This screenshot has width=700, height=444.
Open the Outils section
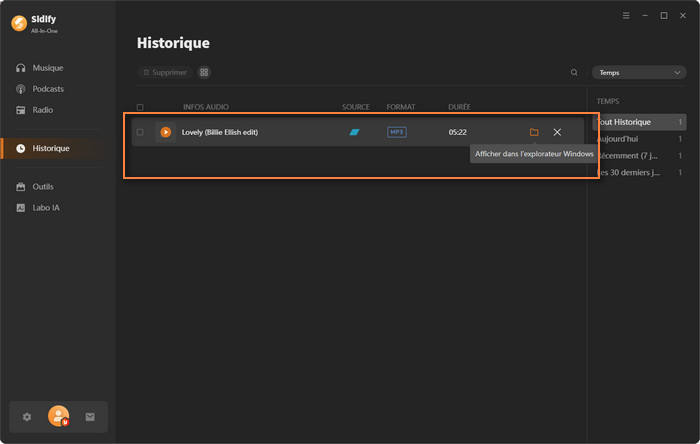(x=43, y=187)
